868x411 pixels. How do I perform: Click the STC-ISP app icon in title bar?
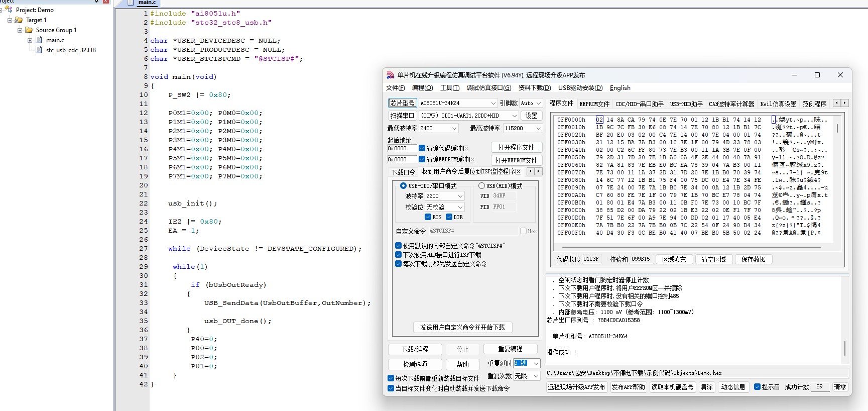tap(391, 75)
